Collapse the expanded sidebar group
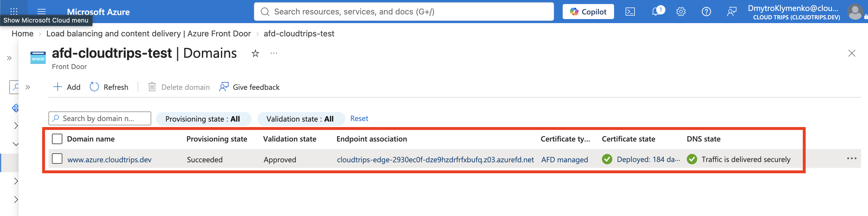The image size is (868, 216). pyautogui.click(x=16, y=144)
